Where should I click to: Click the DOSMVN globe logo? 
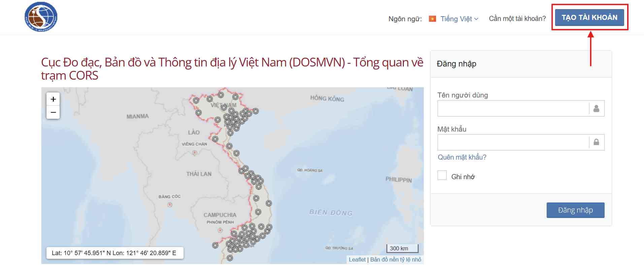pyautogui.click(x=41, y=17)
